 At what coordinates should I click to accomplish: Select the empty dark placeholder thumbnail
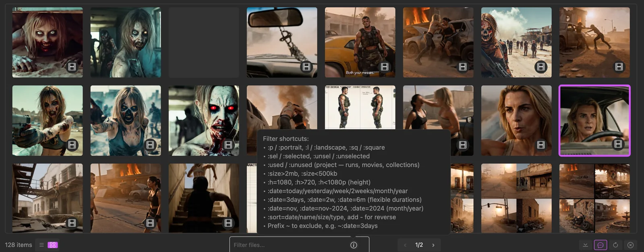[204, 42]
